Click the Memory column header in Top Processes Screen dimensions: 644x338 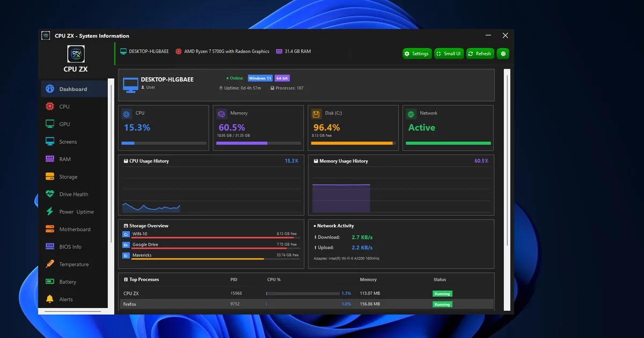coord(368,280)
